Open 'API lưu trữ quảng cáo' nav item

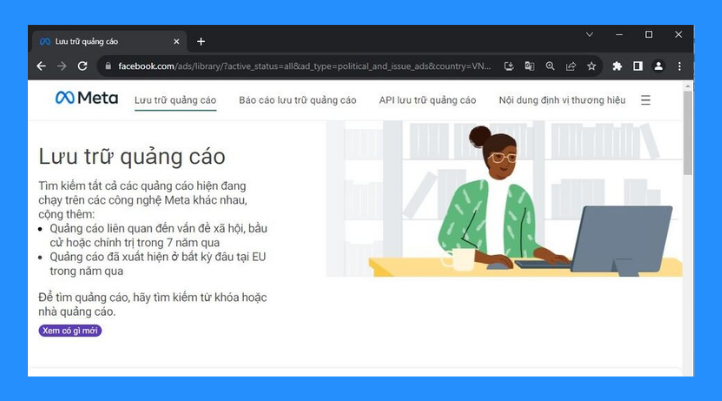click(427, 100)
